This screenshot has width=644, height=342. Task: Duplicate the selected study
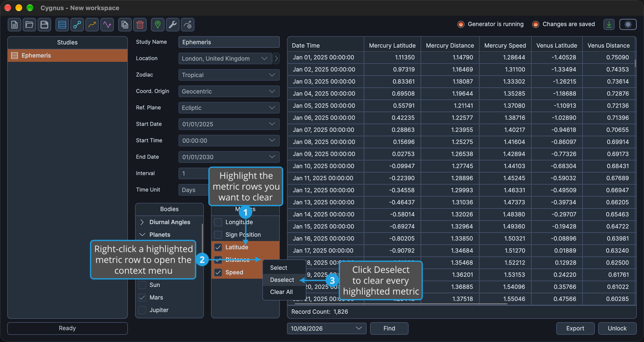tap(125, 25)
